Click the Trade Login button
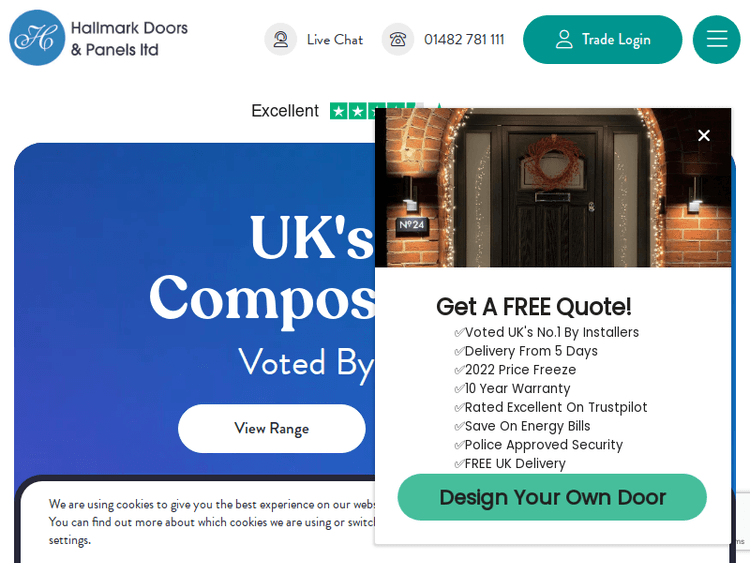Viewport: 750px width, 563px height. click(x=603, y=39)
